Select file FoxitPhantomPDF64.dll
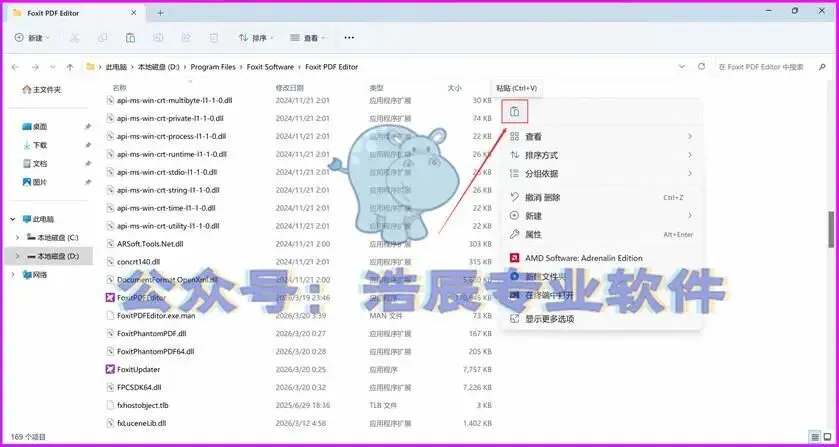 pos(155,352)
